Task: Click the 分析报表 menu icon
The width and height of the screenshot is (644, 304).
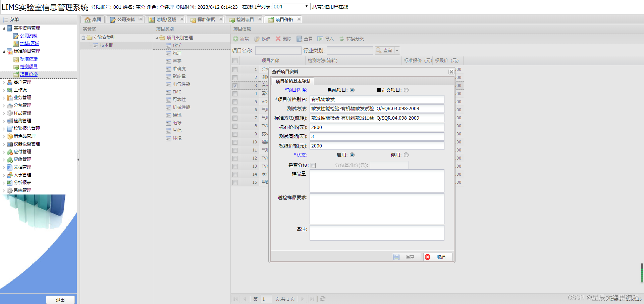Action: tap(10, 183)
